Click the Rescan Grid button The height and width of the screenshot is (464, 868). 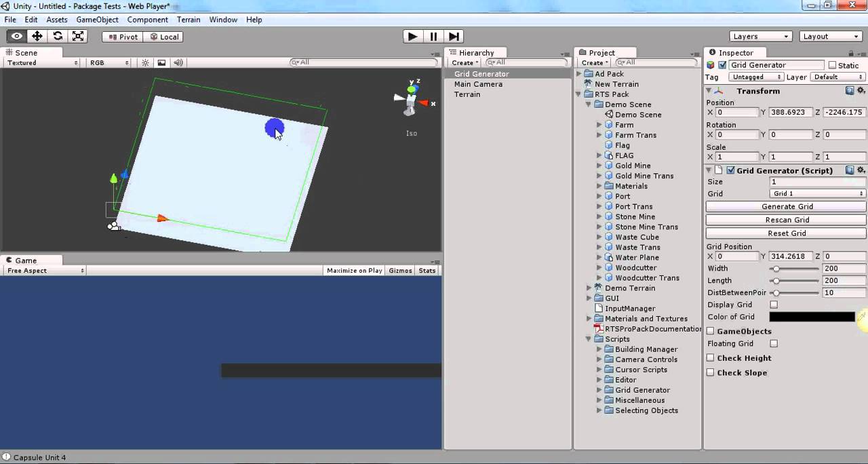click(786, 220)
